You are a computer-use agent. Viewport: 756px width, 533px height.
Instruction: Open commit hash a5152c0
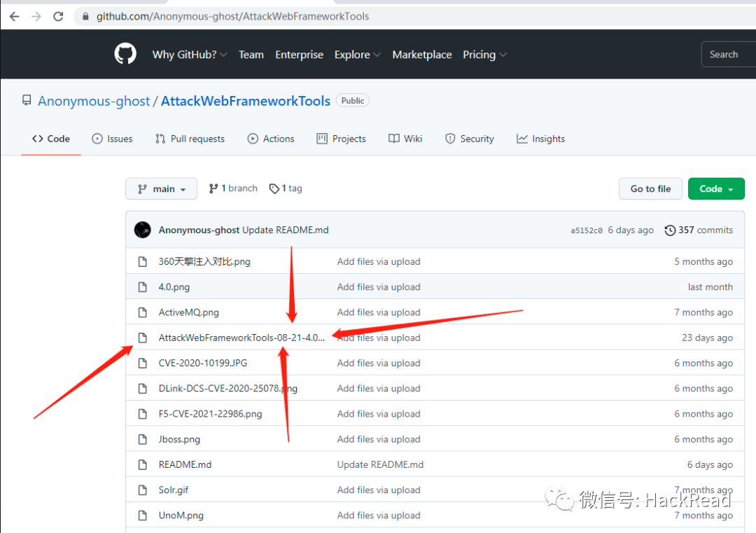coord(587,230)
